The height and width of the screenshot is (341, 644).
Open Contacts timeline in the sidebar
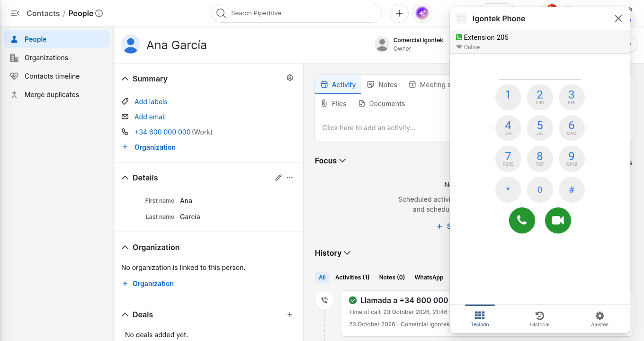[57, 76]
